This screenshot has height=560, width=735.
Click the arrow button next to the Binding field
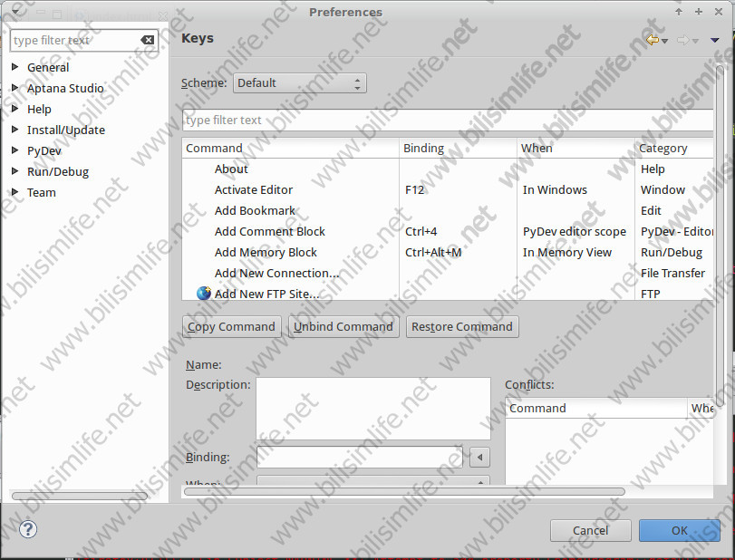(479, 458)
